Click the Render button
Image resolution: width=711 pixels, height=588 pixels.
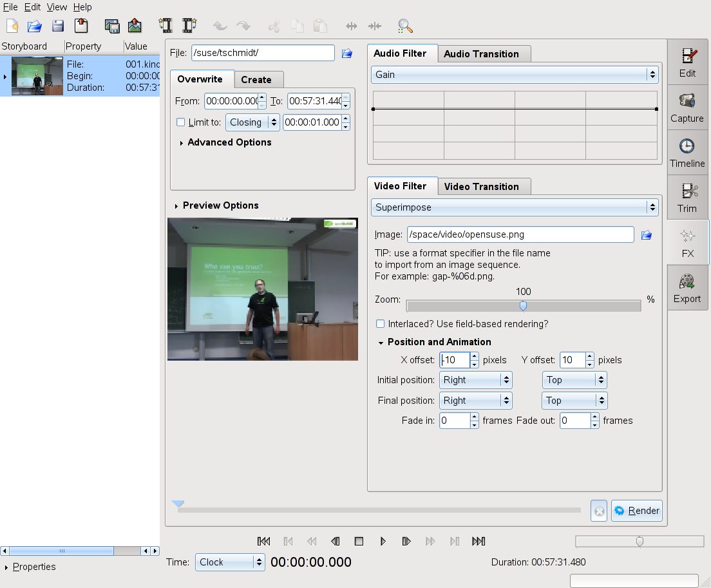click(x=637, y=511)
